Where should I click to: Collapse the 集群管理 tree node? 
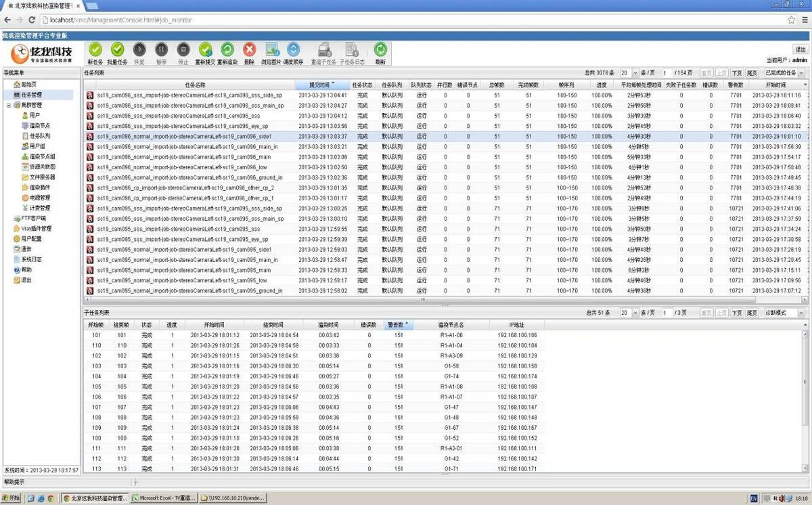(x=9, y=106)
